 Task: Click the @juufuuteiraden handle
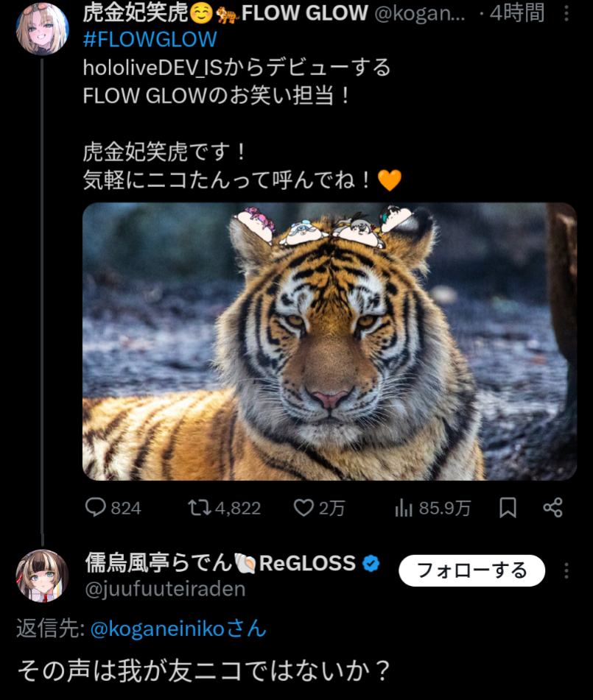pyautogui.click(x=165, y=589)
